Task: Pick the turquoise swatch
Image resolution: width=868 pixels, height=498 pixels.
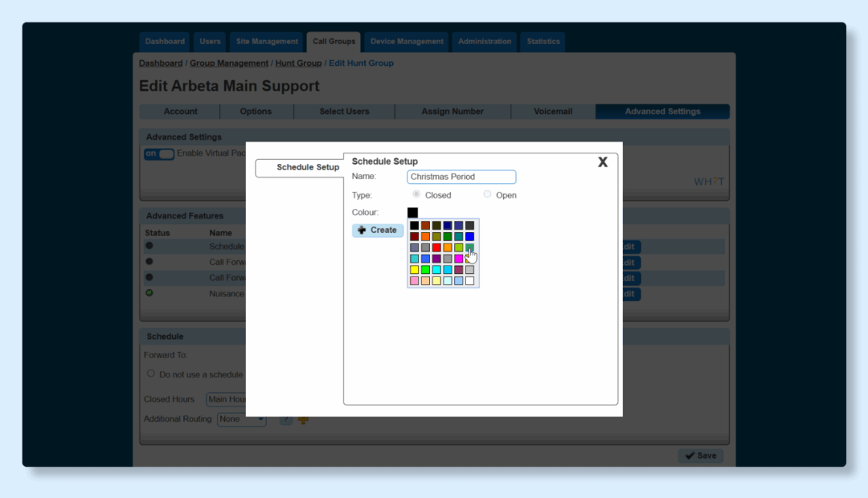Action: click(414, 259)
